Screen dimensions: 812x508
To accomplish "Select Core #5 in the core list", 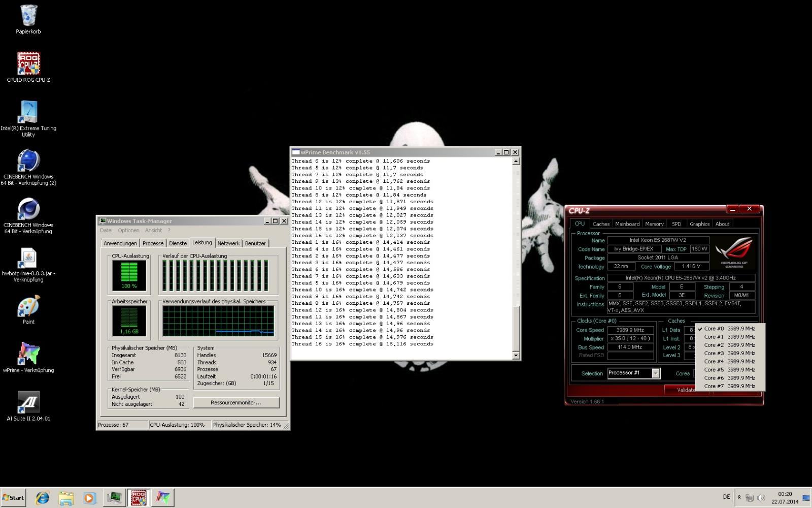I will click(729, 370).
